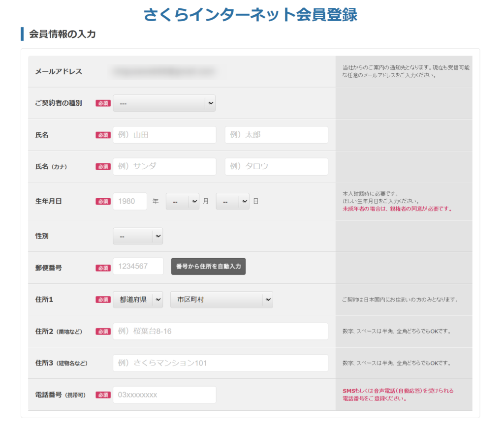Screen dimensions: 504x426
Task: Click the blurred メールアドレス value
Action: 163,71
